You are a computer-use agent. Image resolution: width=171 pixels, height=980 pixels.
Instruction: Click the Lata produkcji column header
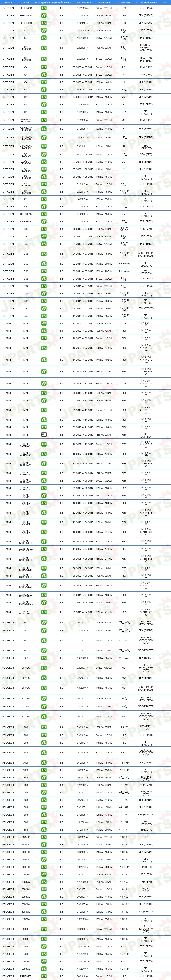click(83, 2)
